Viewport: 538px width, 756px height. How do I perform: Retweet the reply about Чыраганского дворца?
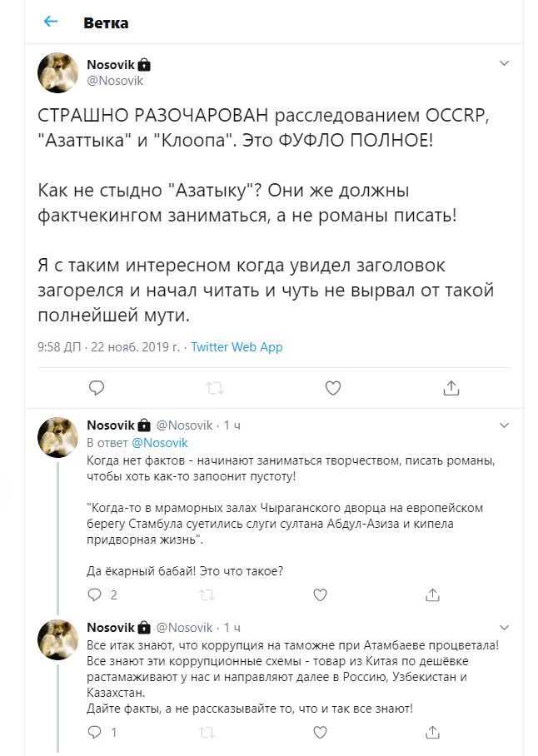207,594
